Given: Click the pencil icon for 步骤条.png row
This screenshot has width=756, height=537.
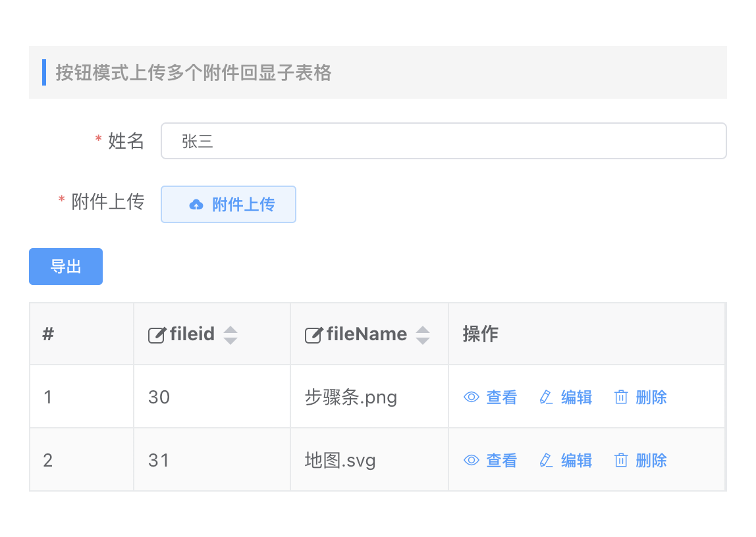Looking at the screenshot, I should coord(546,397).
